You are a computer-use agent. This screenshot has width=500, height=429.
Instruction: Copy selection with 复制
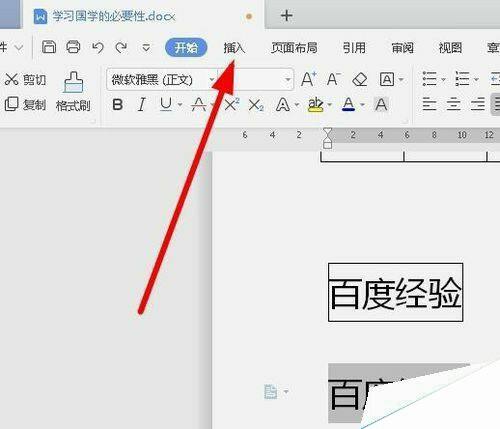tap(25, 104)
